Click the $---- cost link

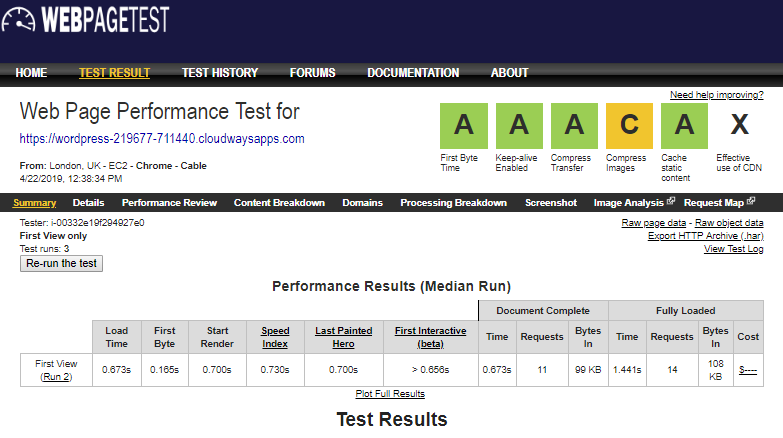pyautogui.click(x=748, y=370)
